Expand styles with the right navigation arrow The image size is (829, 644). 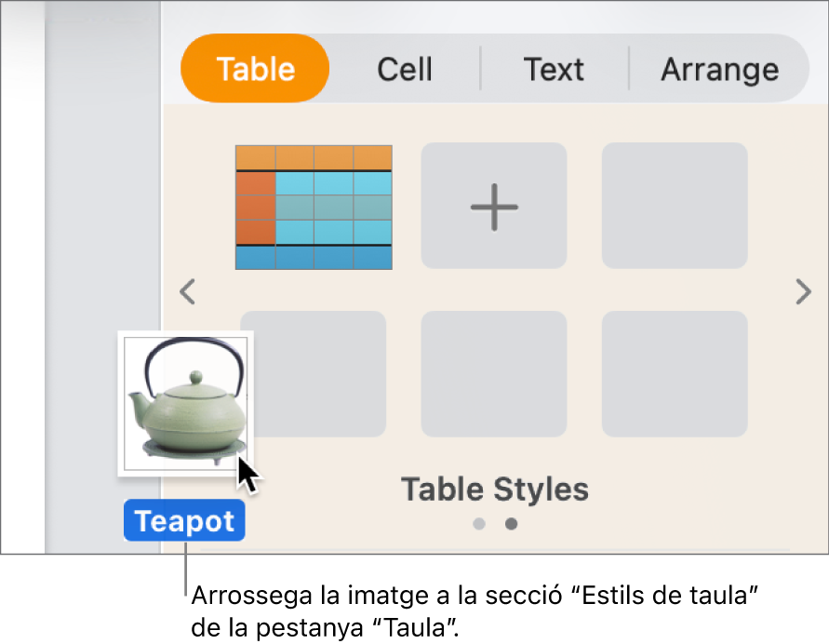click(802, 292)
